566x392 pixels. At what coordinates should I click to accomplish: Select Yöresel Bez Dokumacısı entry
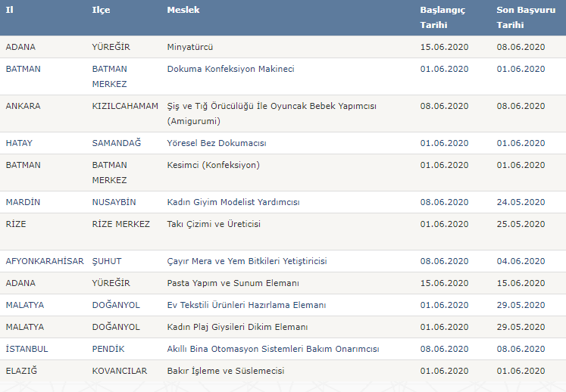pos(217,143)
